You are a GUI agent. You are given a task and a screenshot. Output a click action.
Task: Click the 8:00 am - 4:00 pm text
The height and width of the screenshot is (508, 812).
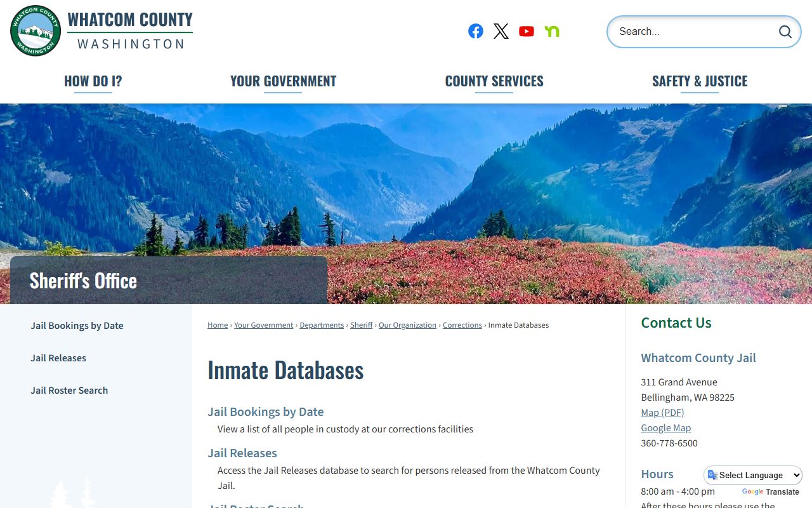tap(678, 491)
